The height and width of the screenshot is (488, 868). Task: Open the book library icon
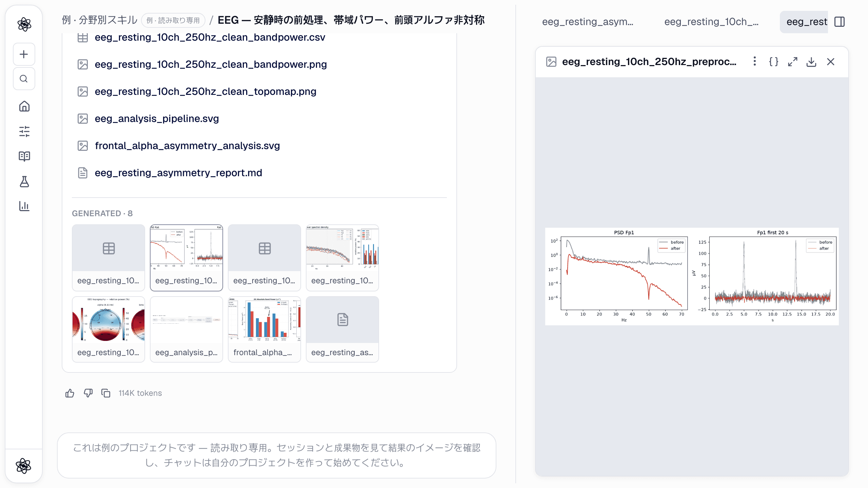pos(24,156)
